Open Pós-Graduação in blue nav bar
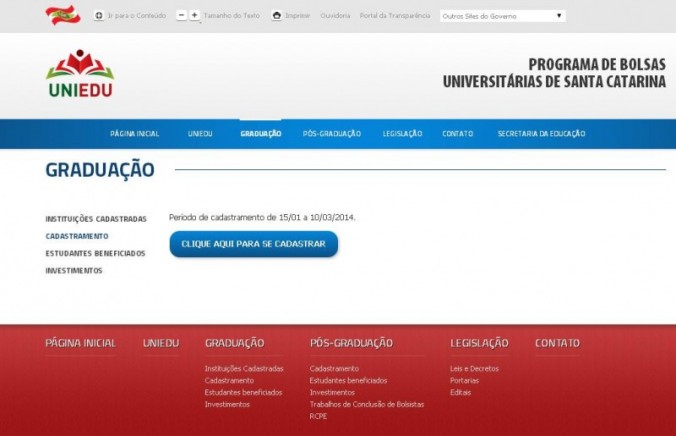Image resolution: width=676 pixels, height=436 pixels. pyautogui.click(x=332, y=134)
